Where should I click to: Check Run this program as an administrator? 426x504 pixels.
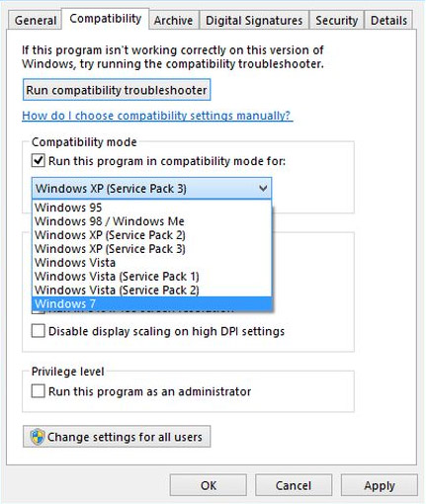point(39,391)
